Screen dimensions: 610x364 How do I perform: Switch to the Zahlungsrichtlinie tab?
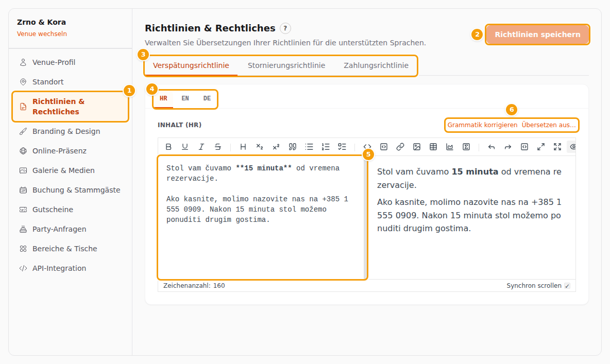(376, 65)
